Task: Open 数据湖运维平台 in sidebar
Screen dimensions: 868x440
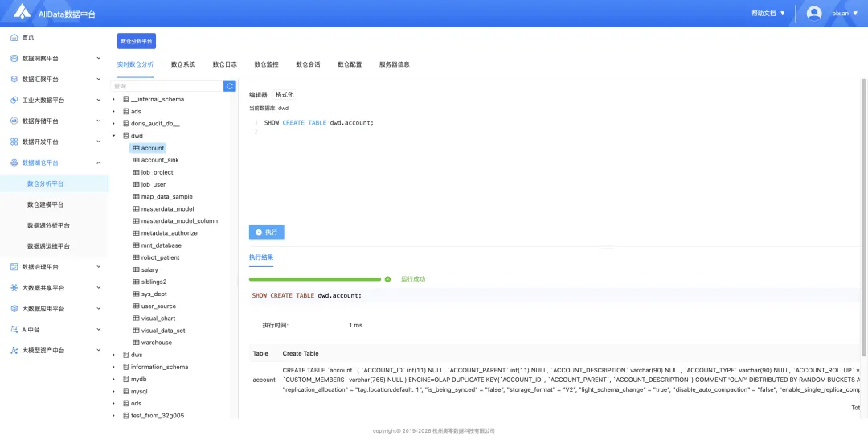Action: click(48, 246)
